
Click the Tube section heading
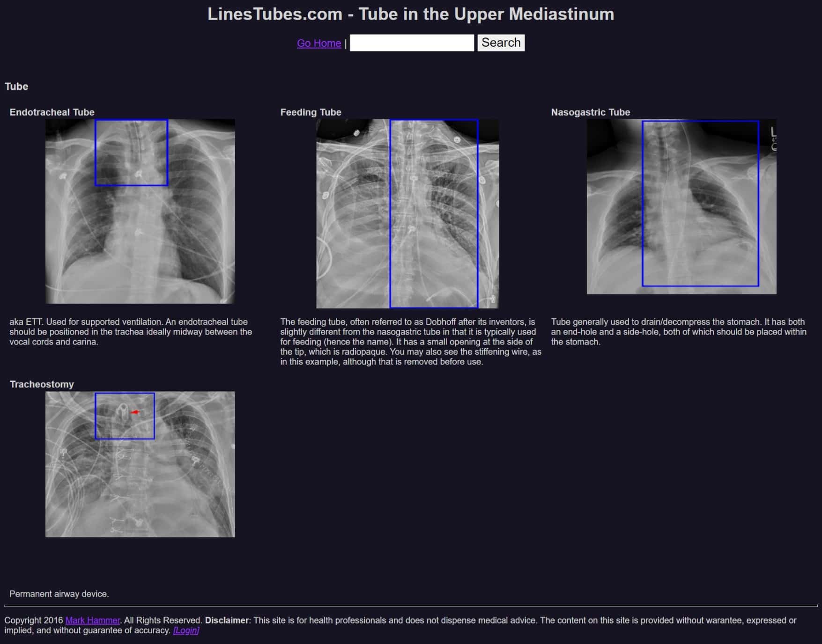16,87
